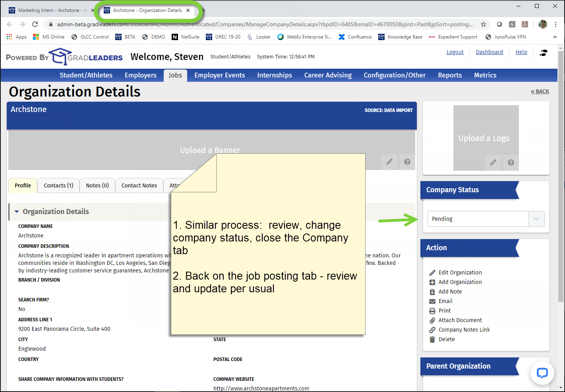Open the live chat bubble
Viewport: 565px width, 392px height.
542,373
